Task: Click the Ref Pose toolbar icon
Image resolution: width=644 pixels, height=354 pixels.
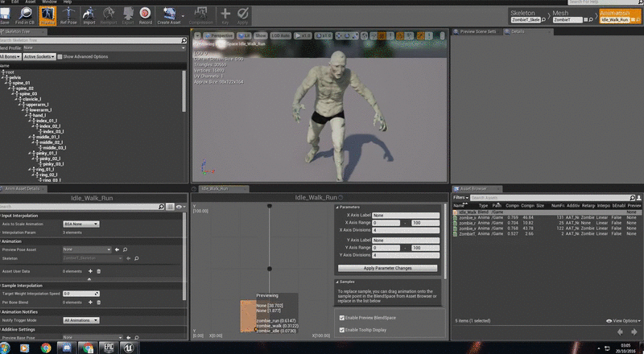Action: tap(68, 15)
